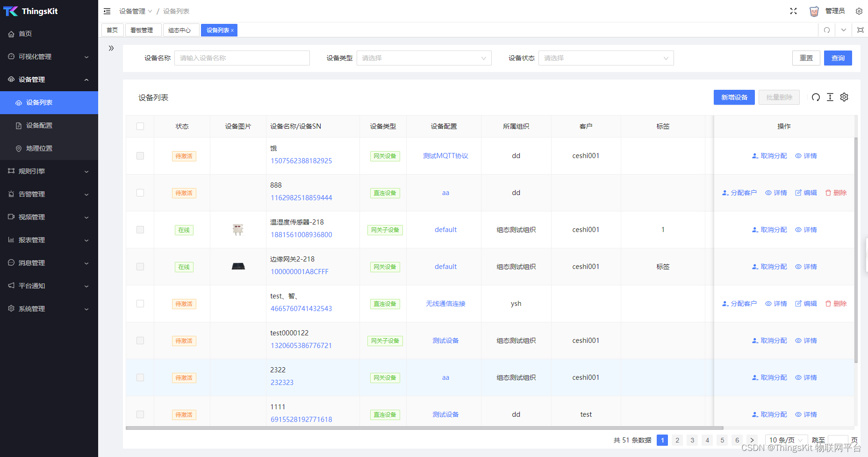The width and height of the screenshot is (868, 457).
Task: Click the table refresh icon
Action: point(816,97)
